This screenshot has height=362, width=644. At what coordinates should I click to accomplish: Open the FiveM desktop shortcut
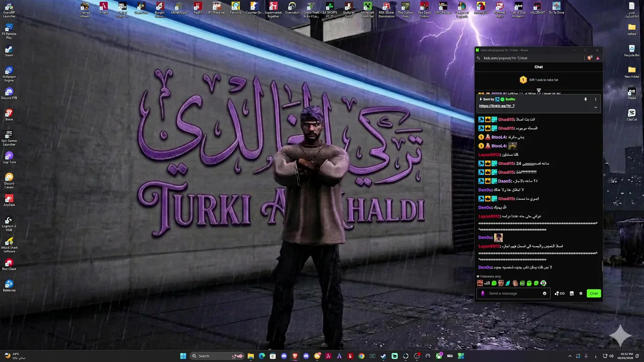tap(104, 8)
